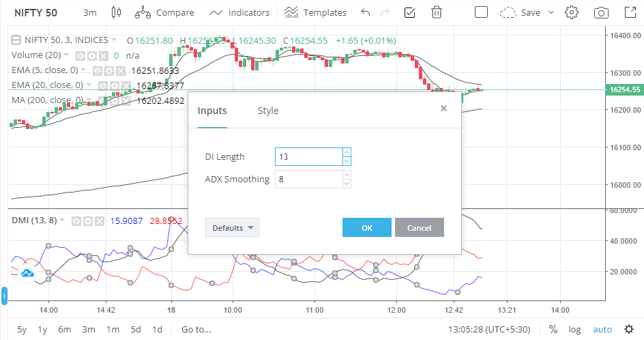This screenshot has width=644, height=340.
Task: Remove the EMA 5 indicator
Action: (120, 71)
